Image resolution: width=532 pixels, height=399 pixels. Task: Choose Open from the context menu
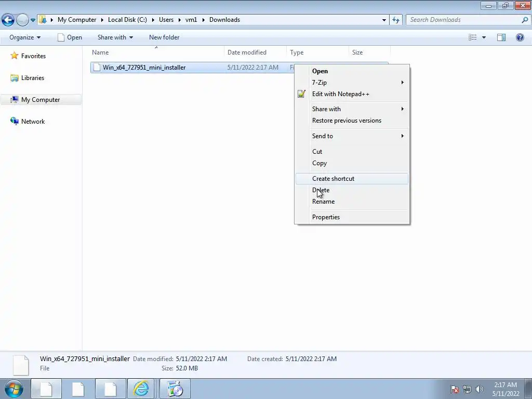click(x=352, y=71)
